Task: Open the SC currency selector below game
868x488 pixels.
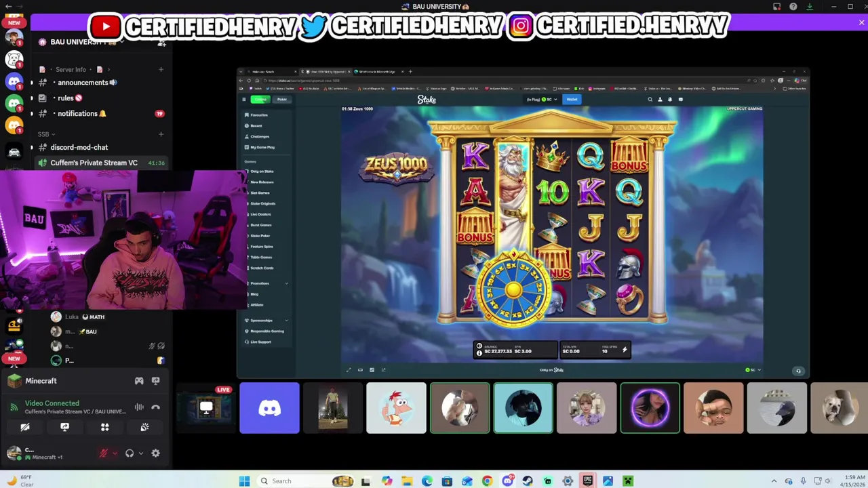Action: [x=753, y=370]
